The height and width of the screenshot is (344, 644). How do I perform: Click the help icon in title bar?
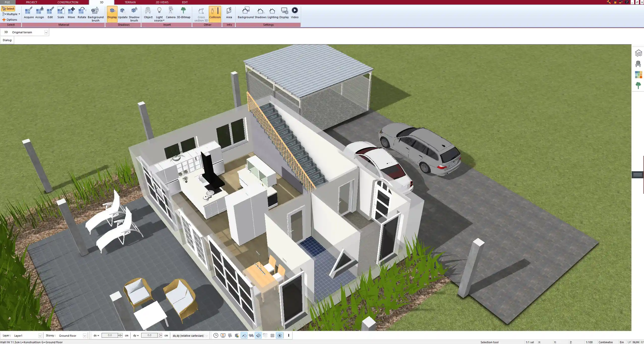627,2
